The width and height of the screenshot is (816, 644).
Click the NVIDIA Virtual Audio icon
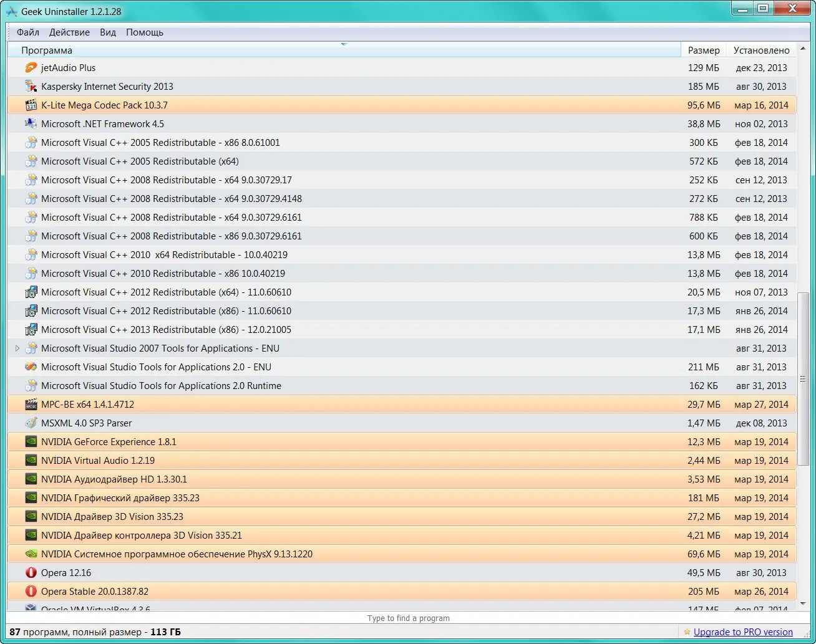click(x=31, y=460)
